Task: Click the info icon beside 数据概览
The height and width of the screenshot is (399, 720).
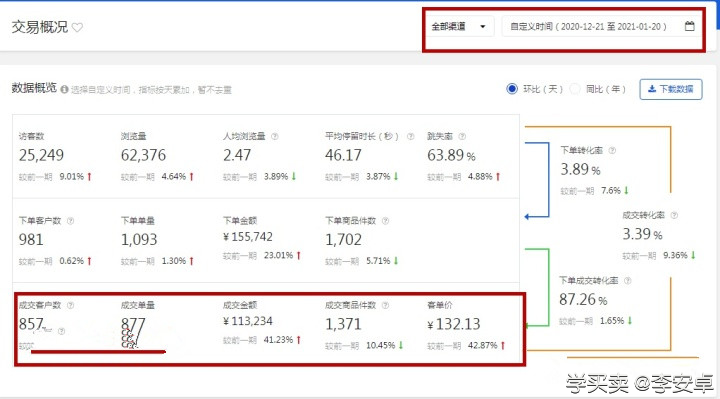Action: (64, 89)
